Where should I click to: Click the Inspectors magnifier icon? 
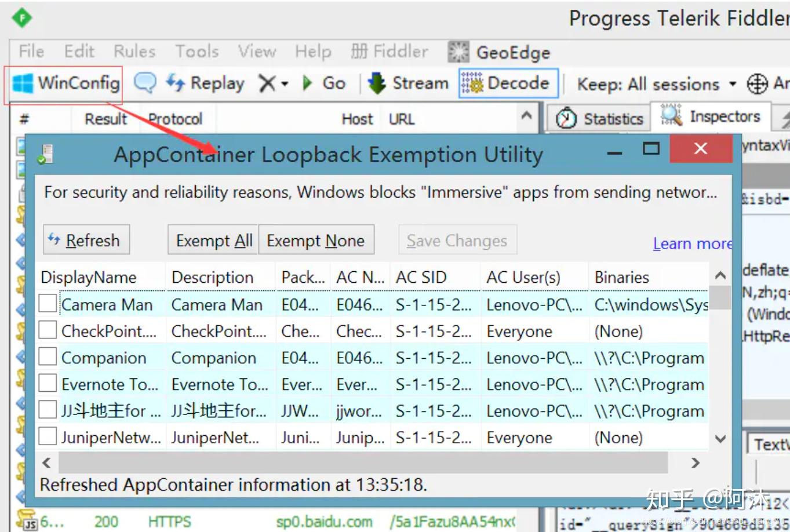[671, 115]
